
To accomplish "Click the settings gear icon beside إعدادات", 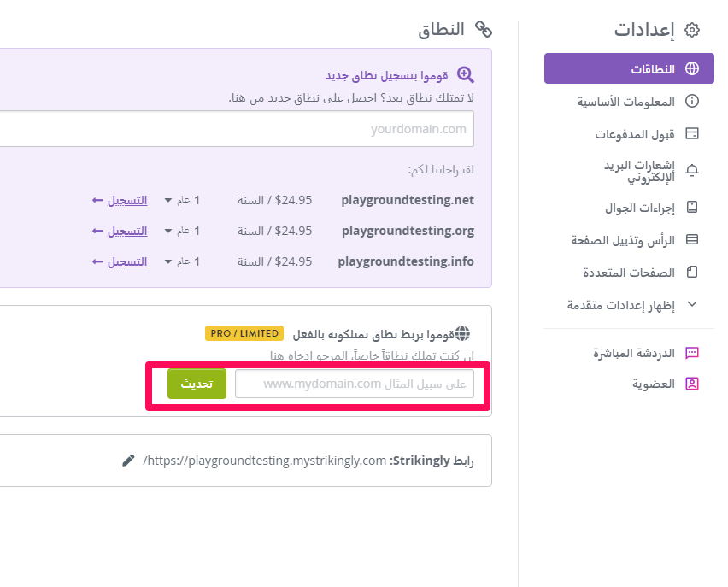I will pyautogui.click(x=692, y=30).
